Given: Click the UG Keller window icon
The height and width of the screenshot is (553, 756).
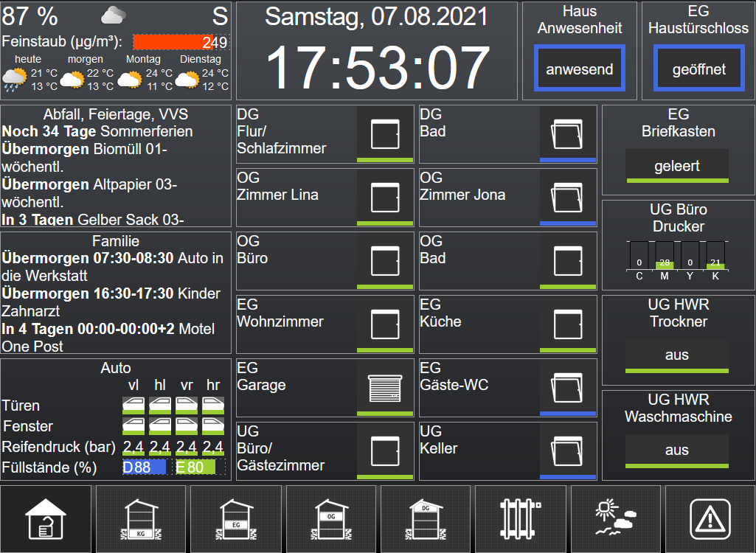Looking at the screenshot, I should (x=567, y=450).
